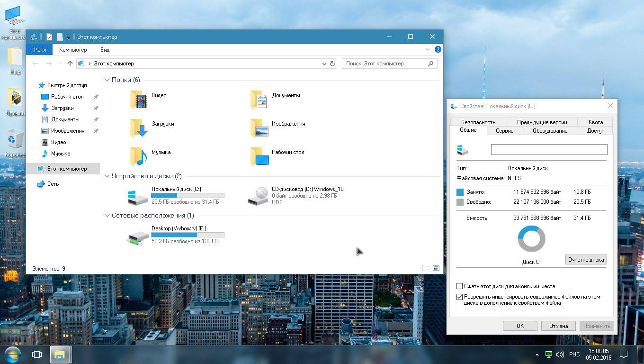Switch to the Сервис tab

504,131
